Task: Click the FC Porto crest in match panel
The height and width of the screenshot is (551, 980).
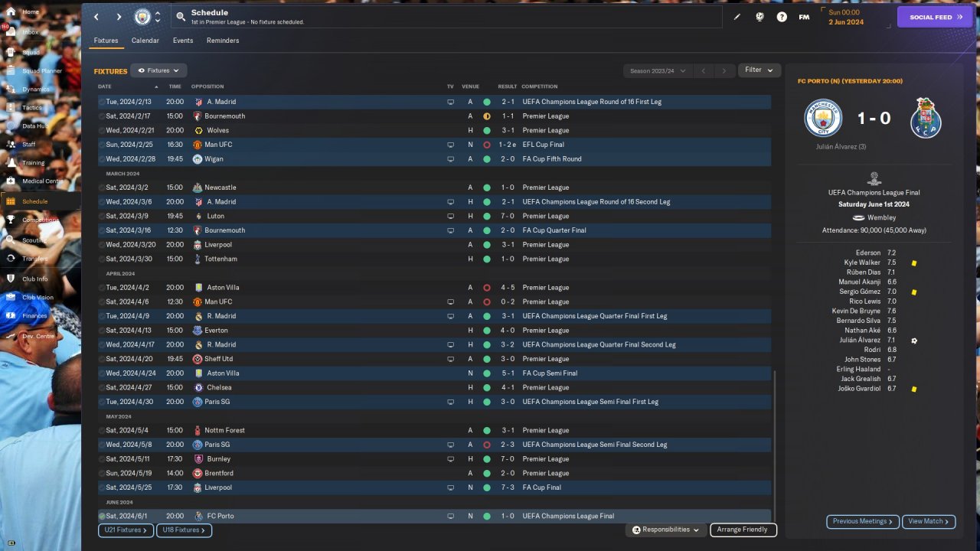Action: click(927, 118)
